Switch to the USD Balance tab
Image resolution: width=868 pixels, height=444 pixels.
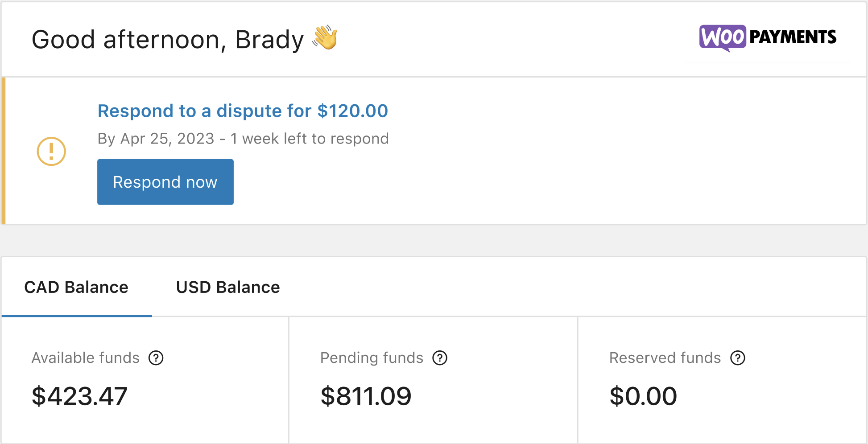click(228, 287)
